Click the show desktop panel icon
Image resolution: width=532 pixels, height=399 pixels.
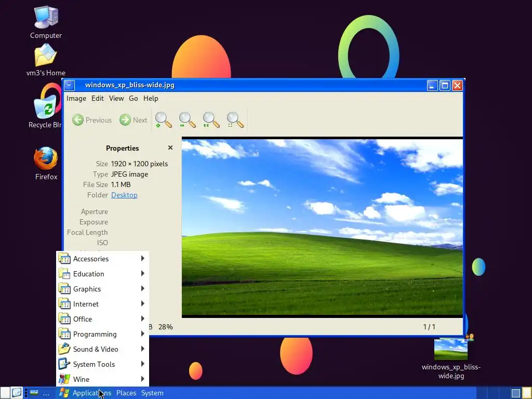click(x=17, y=393)
